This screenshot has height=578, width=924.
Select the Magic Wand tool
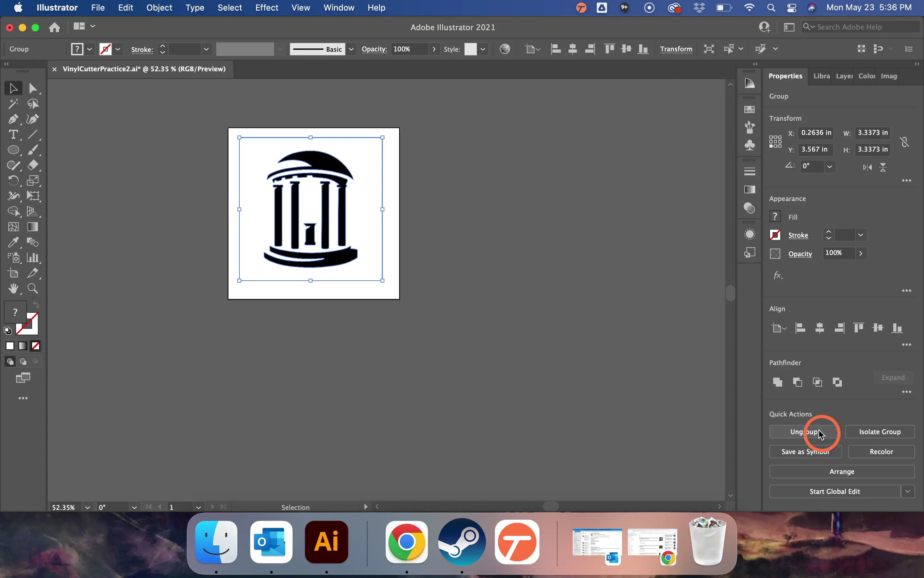coord(13,104)
